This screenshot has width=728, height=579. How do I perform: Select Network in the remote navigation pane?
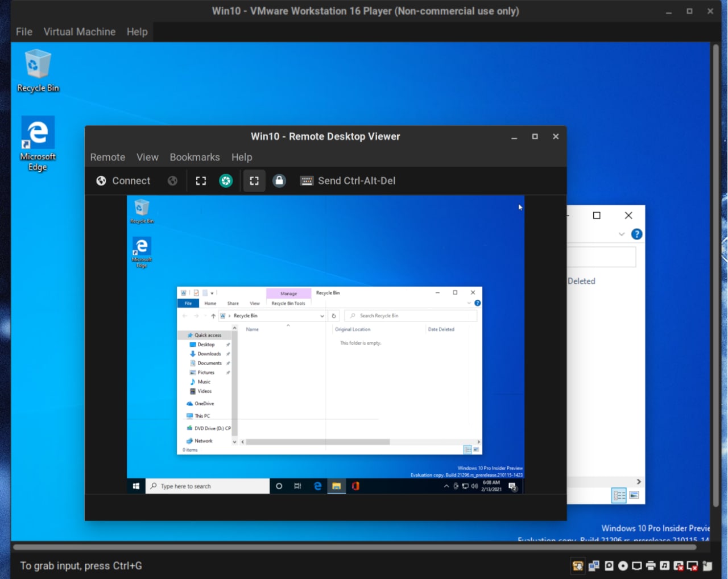coord(200,441)
